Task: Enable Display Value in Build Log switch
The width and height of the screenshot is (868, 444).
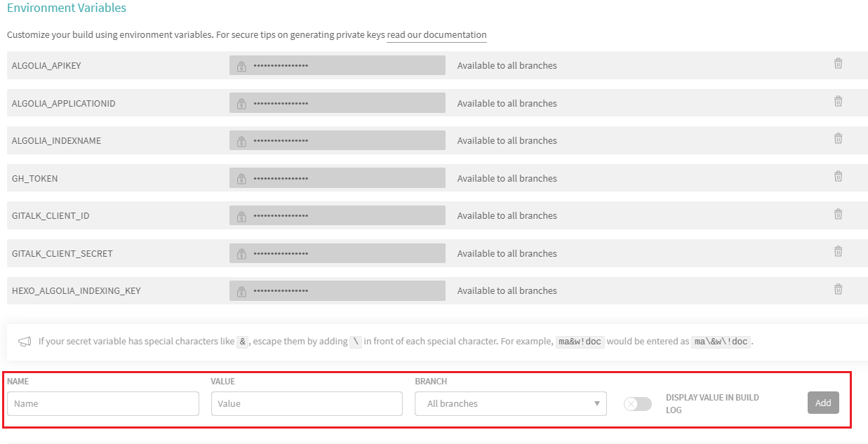Action: coord(637,404)
